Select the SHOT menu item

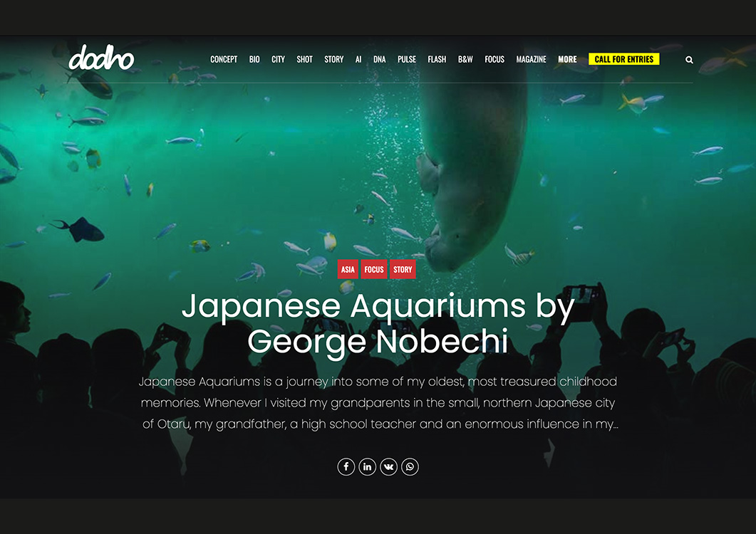[x=304, y=59]
